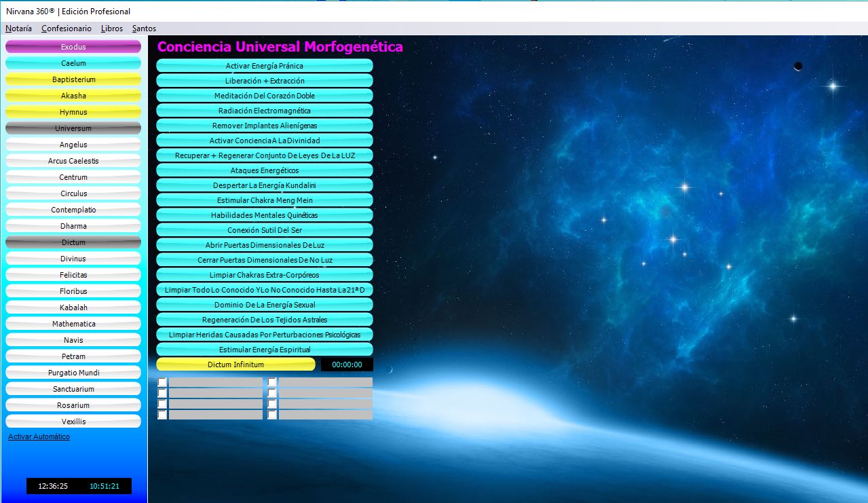The image size is (868, 503).
Task: Choose Navis in the sidebar
Action: [73, 340]
